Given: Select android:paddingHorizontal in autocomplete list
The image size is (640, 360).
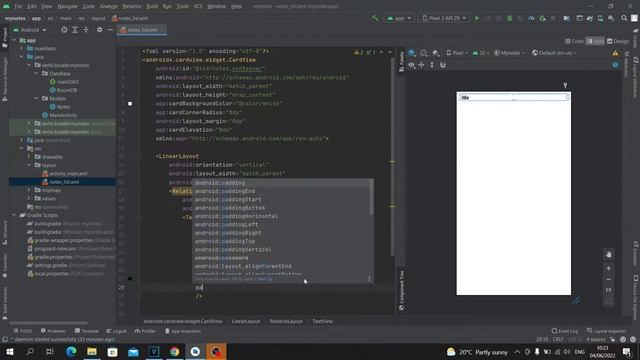Looking at the screenshot, I should (282, 216).
